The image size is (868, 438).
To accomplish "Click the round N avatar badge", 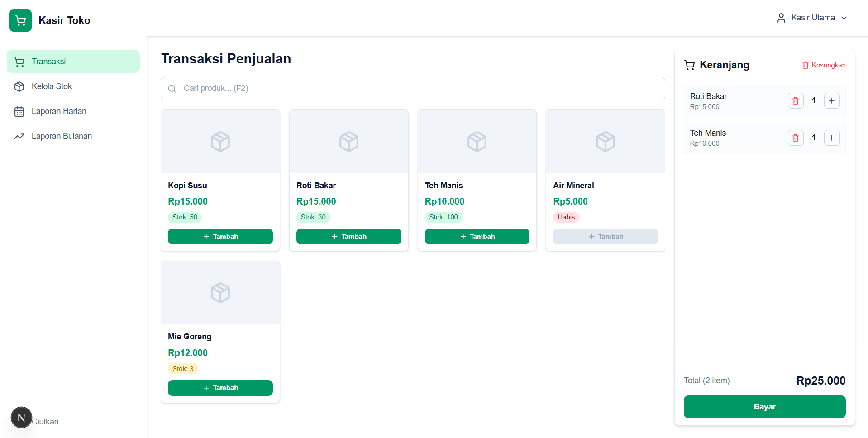I will pyautogui.click(x=21, y=418).
